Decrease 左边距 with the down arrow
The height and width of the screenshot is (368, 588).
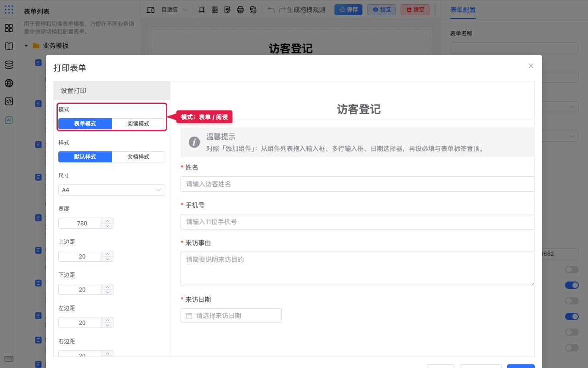coord(107,325)
